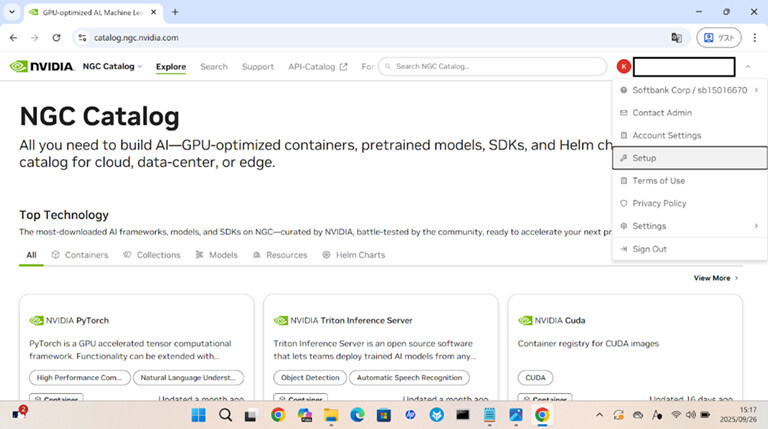
Task: Select Setup in the user menu
Action: 690,158
